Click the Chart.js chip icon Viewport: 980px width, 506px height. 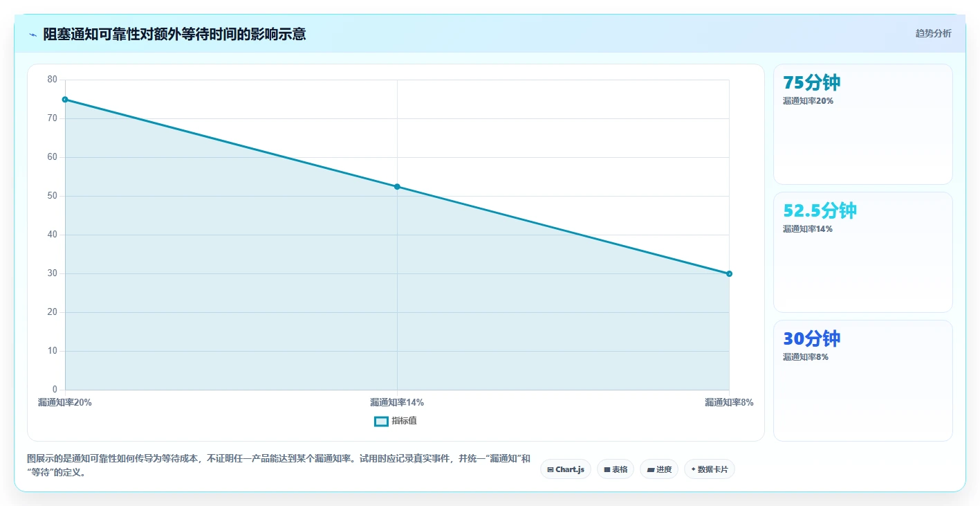(550, 470)
